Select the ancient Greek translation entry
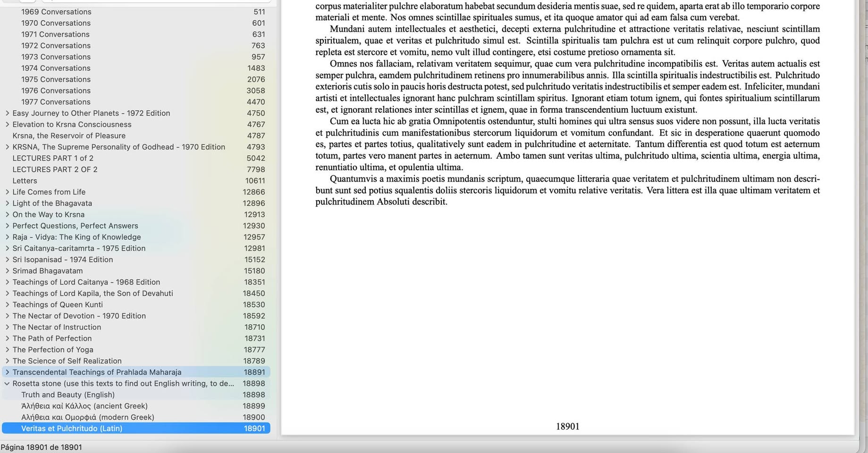Screen dimensions: 868x453 84,406
